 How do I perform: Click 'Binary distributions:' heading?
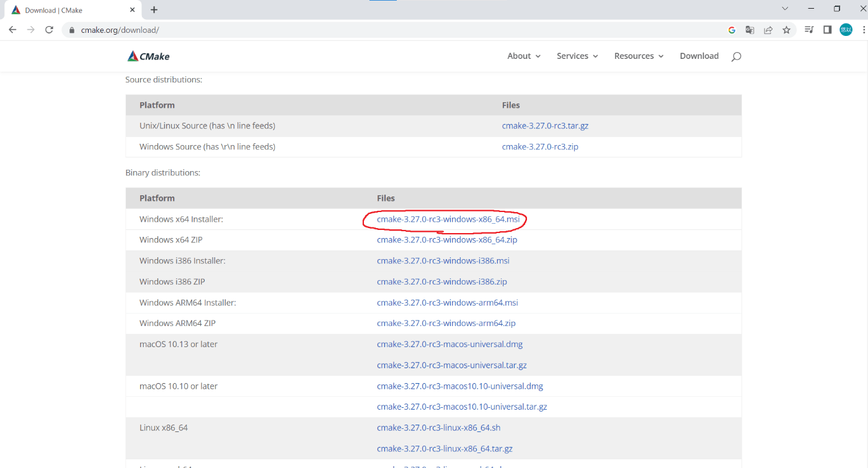[163, 173]
